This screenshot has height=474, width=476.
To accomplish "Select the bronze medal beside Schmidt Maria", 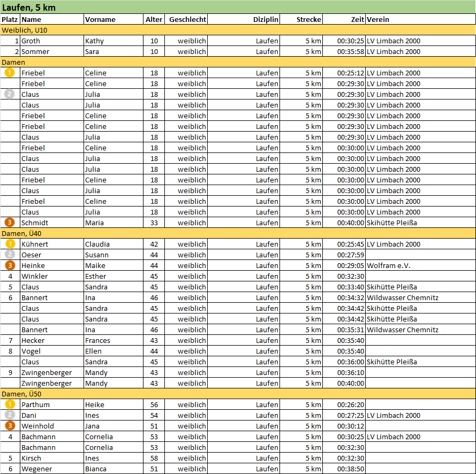I will 9,223.
